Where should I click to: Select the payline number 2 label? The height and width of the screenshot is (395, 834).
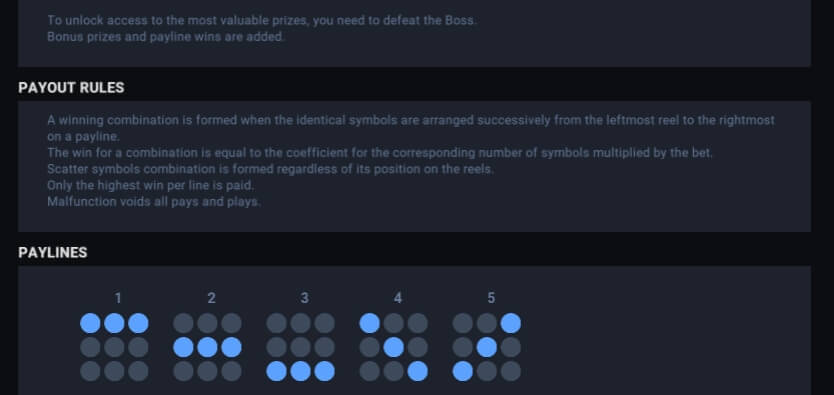(211, 298)
